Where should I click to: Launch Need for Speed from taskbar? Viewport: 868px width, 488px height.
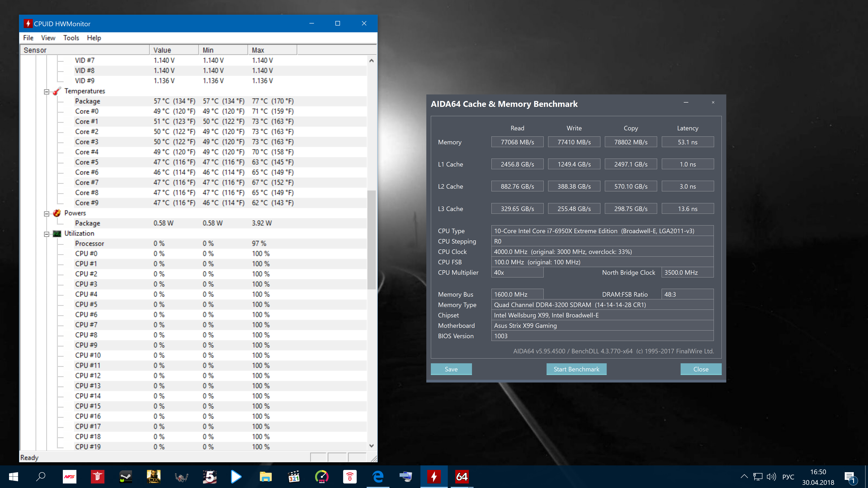[69, 476]
